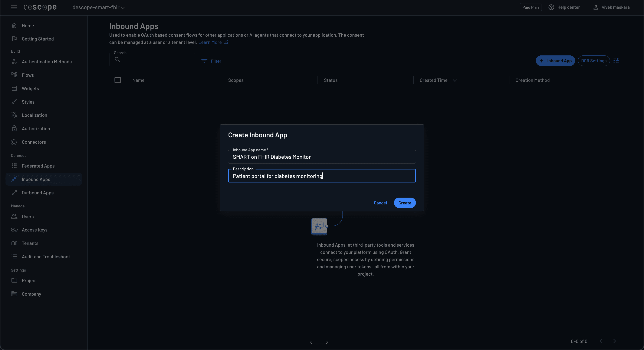Open the table column settings icon

click(x=616, y=61)
